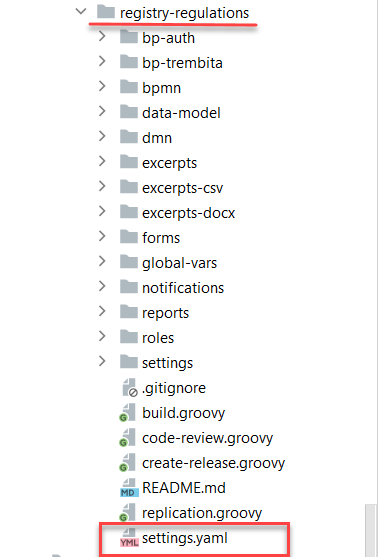Click the registry-regulations root folder icon
This screenshot has width=378, height=557.
(x=106, y=12)
